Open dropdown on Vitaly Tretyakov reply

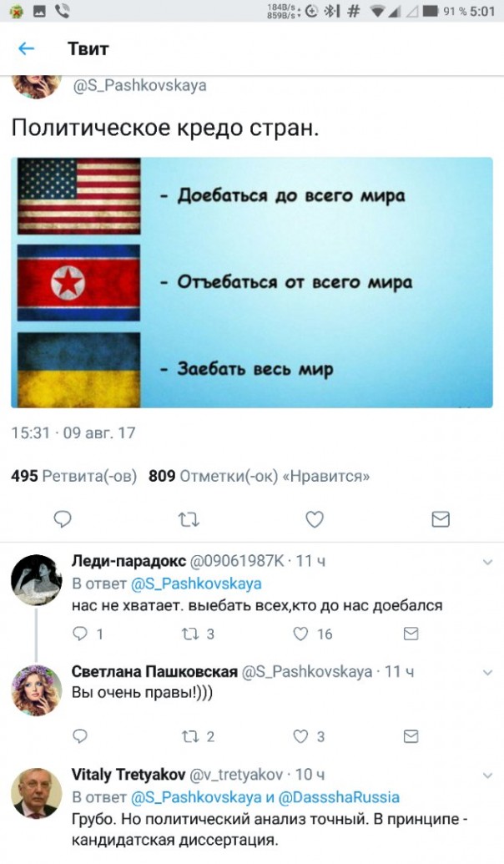click(487, 776)
